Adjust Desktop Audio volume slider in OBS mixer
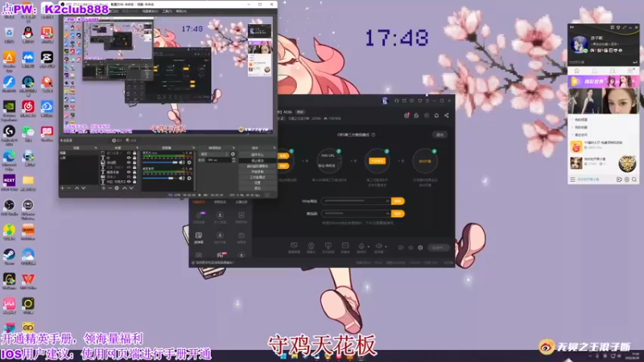This screenshot has height=362, width=644. pyautogui.click(x=160, y=178)
